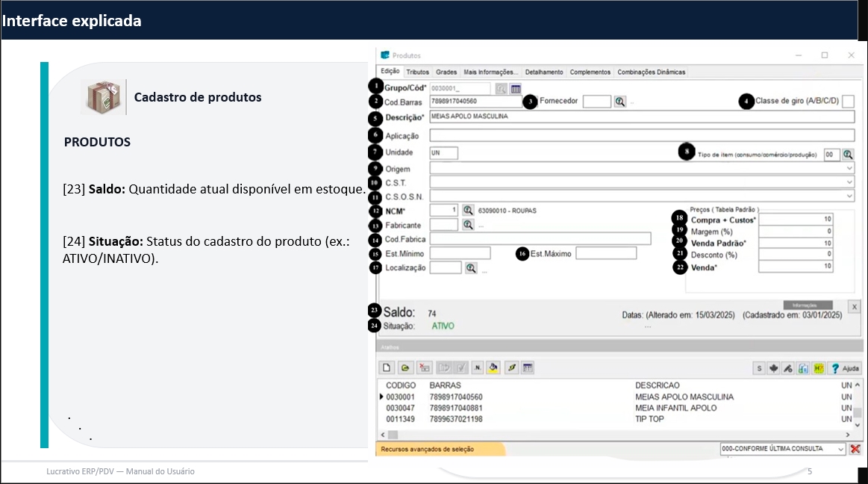Click the Tipo de item search icon

[x=847, y=155]
